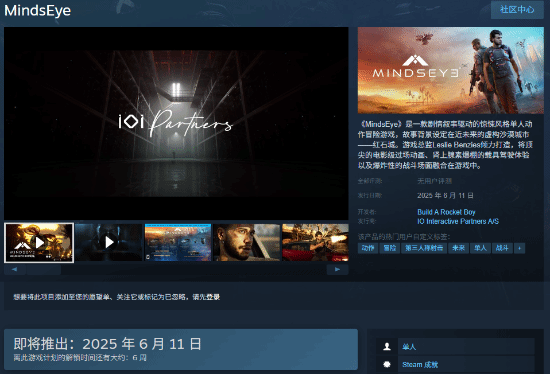The width and height of the screenshot is (550, 374).
Task: Open the third screenshot thumbnail with blue panels
Action: pos(178,242)
